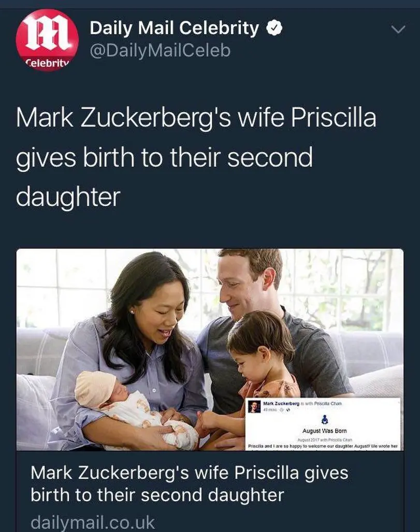Open the @DailyMailCeleb handle
The width and height of the screenshot is (420, 532).
pos(160,51)
